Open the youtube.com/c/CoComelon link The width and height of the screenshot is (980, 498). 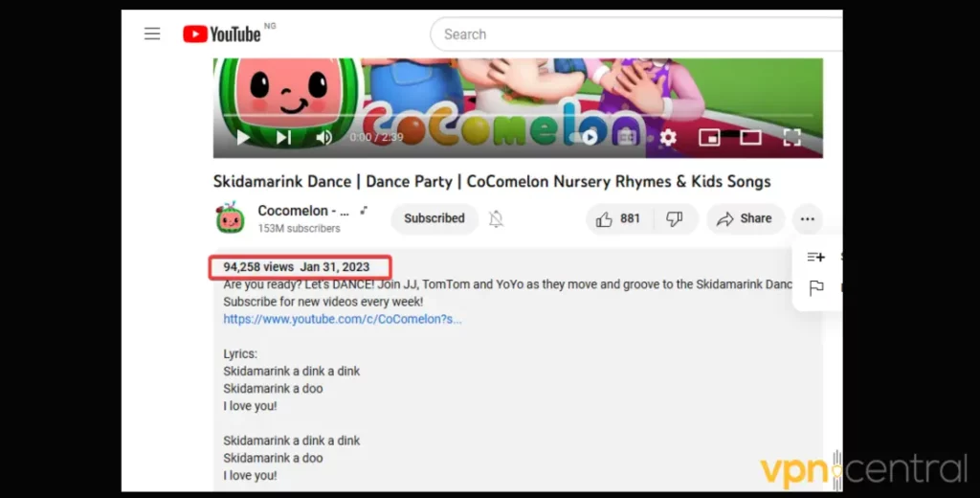[343, 319]
